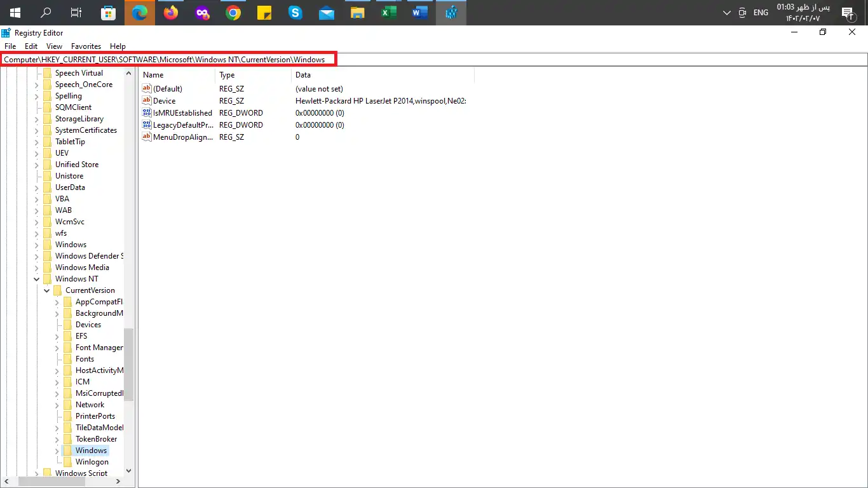Click the Name column header
This screenshot has height=488, width=868.
177,75
